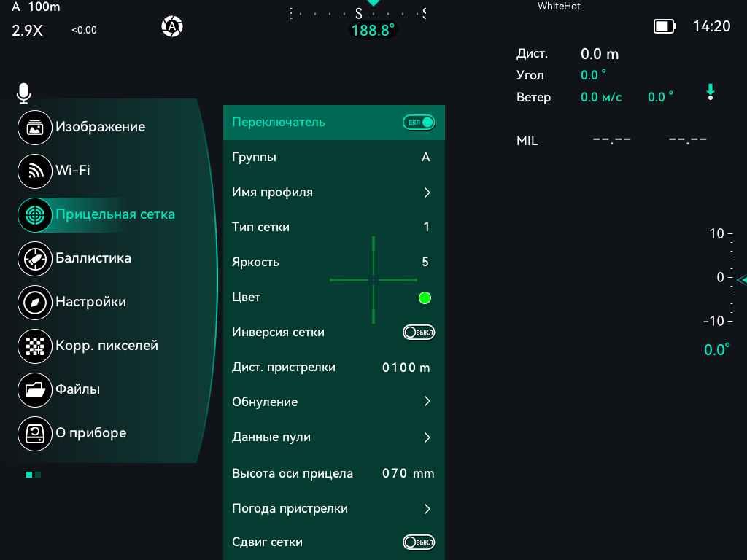This screenshot has width=747, height=560.
Task: Change the Тип сетки value 1
Action: click(x=426, y=227)
